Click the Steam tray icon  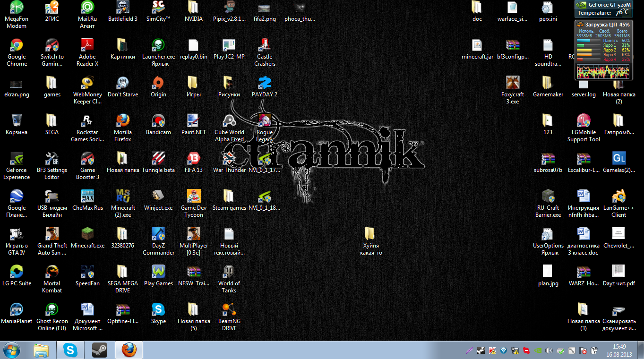point(481,350)
